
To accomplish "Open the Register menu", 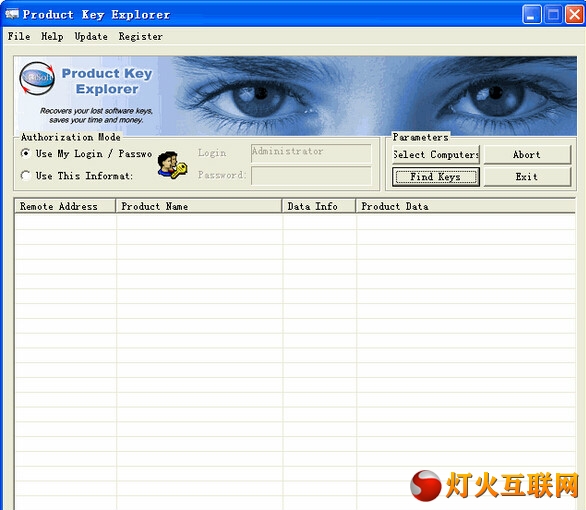I will [141, 36].
